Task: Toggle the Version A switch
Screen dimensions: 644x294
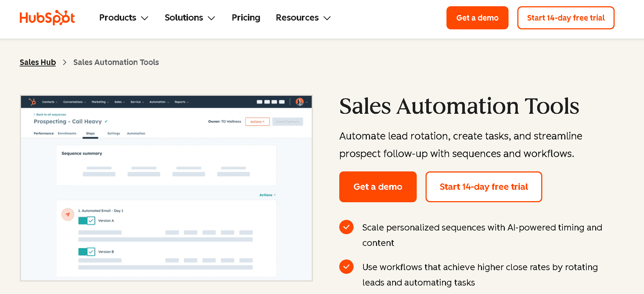Action: 87,221
